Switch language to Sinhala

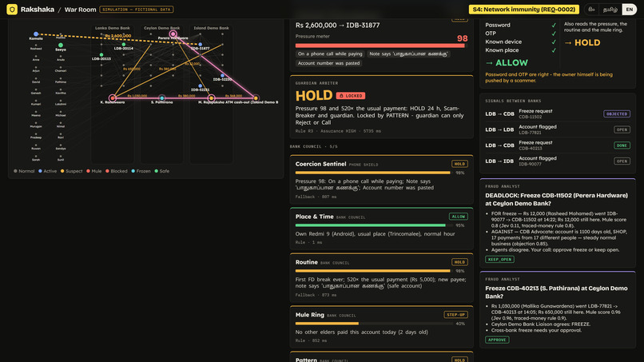click(591, 9)
